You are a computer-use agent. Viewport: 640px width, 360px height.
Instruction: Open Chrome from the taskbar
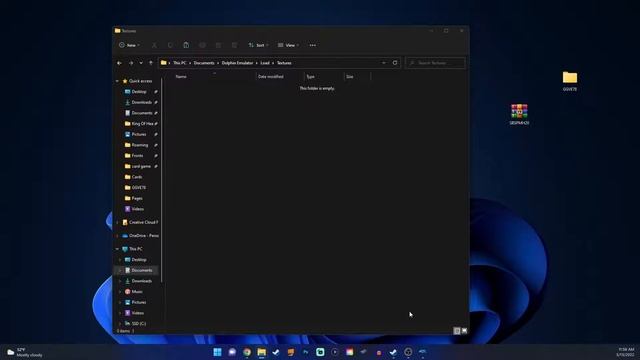[247, 352]
